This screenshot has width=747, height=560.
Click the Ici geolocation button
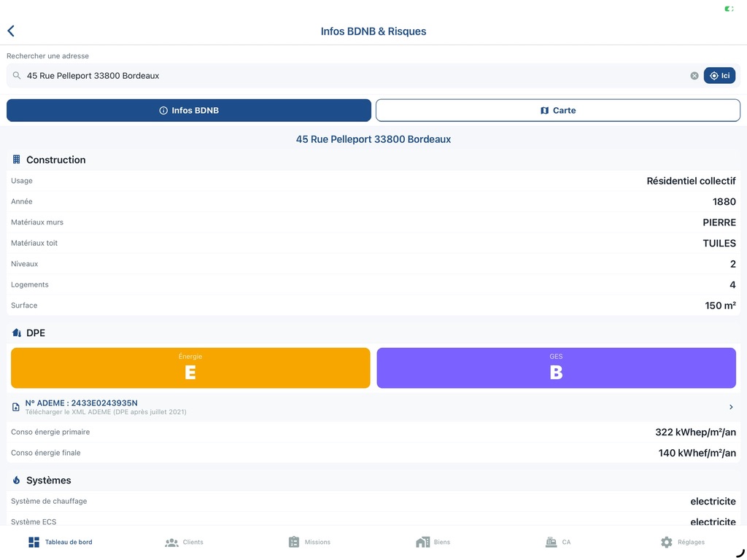[x=719, y=76]
